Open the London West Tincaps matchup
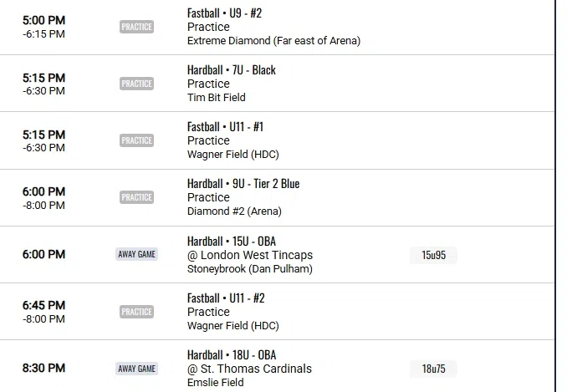The height and width of the screenshot is (392, 567). pyautogui.click(x=250, y=255)
